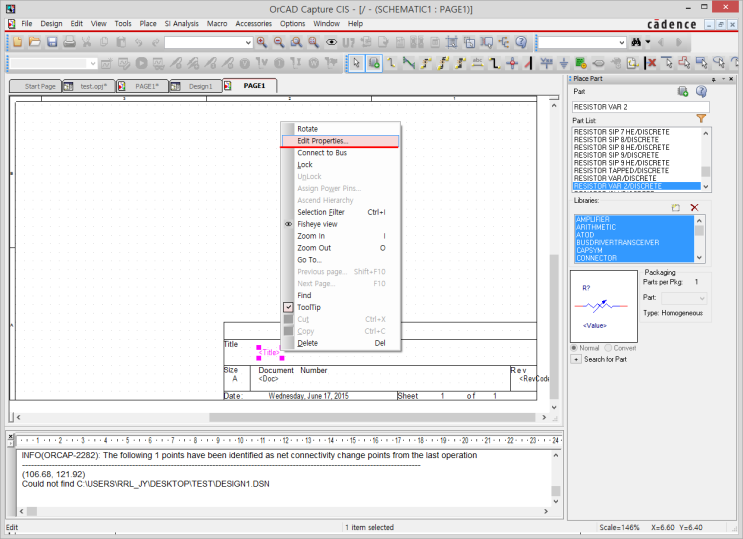Open the Place menu
Screen dimensions: 743x539
[148, 23]
